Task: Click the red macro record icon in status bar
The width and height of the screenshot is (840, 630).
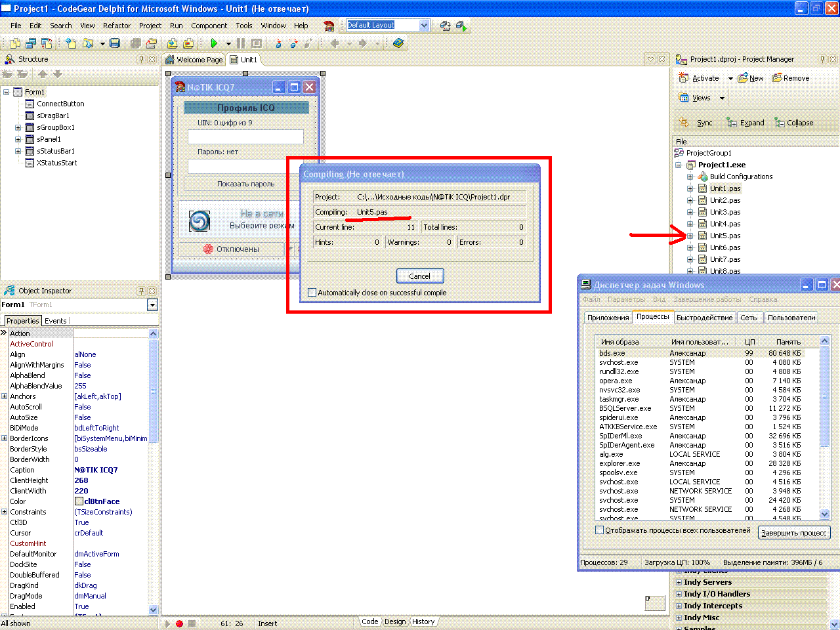Action: pos(179,623)
